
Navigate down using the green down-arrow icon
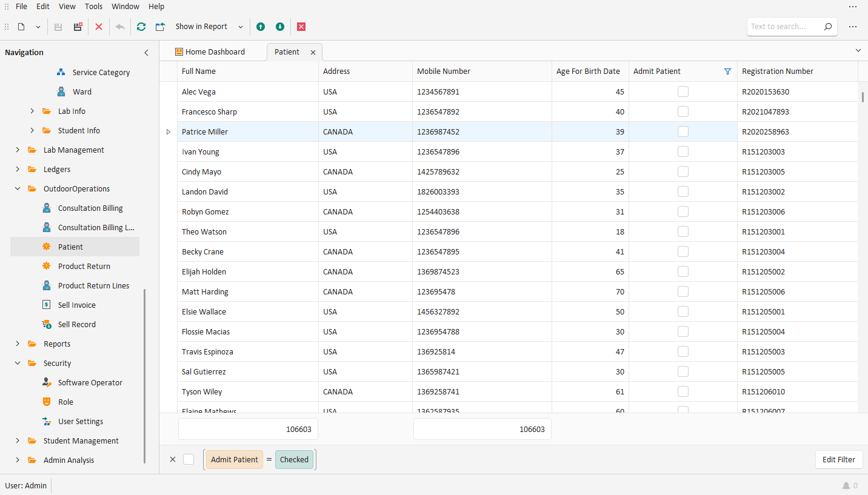[279, 27]
